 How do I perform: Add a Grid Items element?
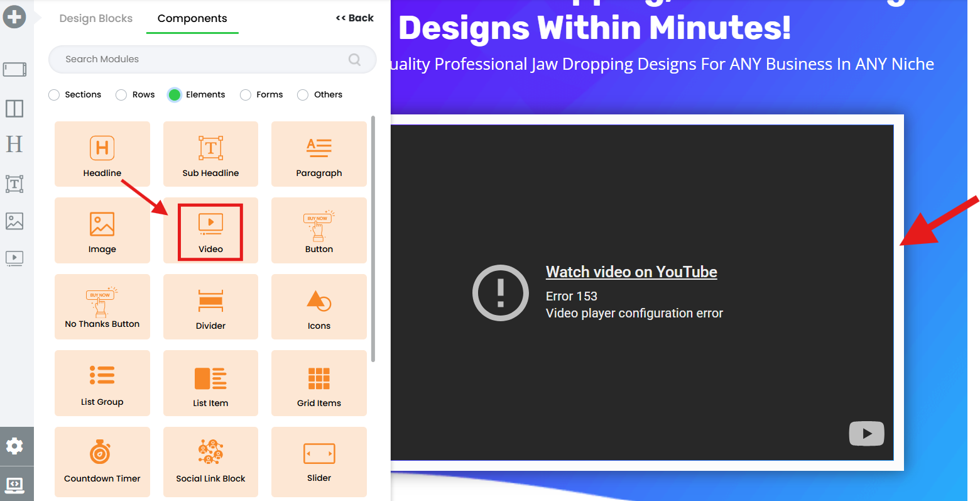point(319,383)
